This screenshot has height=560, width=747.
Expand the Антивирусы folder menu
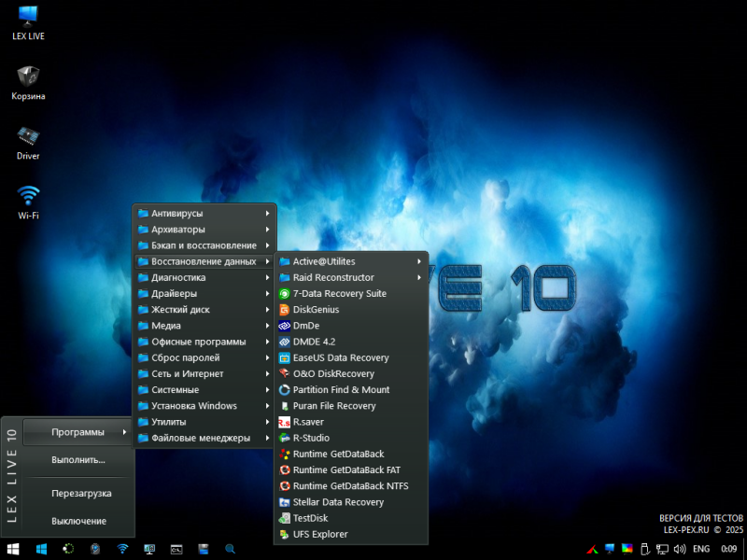(x=176, y=214)
